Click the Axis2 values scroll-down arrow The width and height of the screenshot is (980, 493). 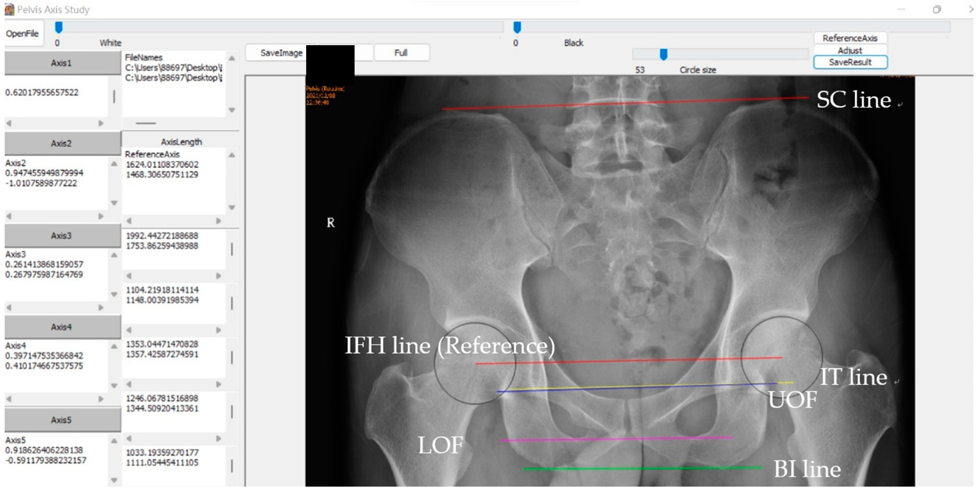pyautogui.click(x=114, y=203)
